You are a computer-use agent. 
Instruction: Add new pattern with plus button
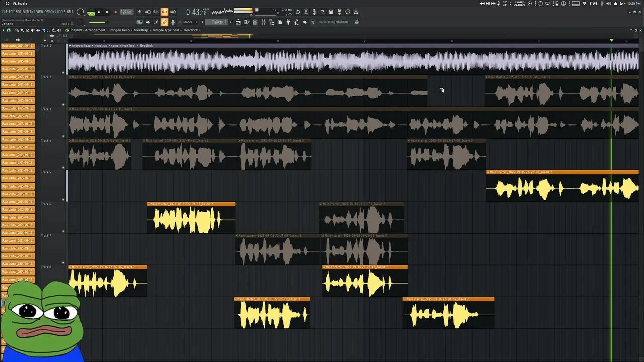[230, 22]
